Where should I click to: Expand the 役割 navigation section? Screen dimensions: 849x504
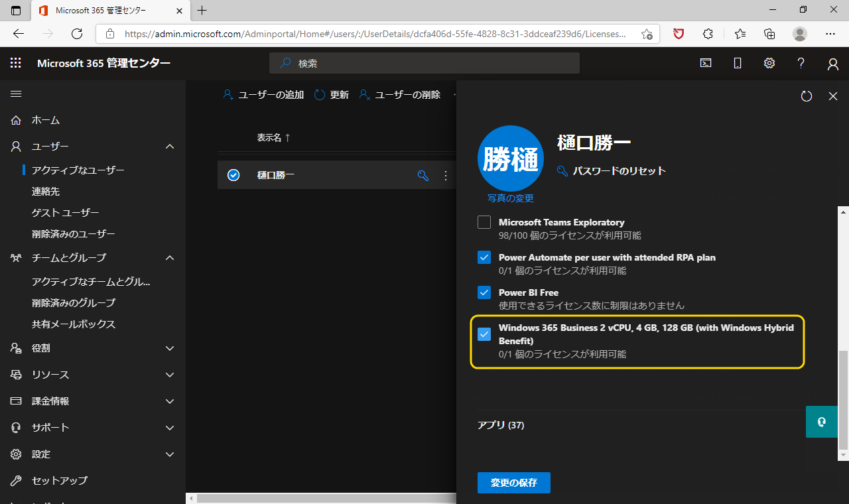click(x=170, y=348)
